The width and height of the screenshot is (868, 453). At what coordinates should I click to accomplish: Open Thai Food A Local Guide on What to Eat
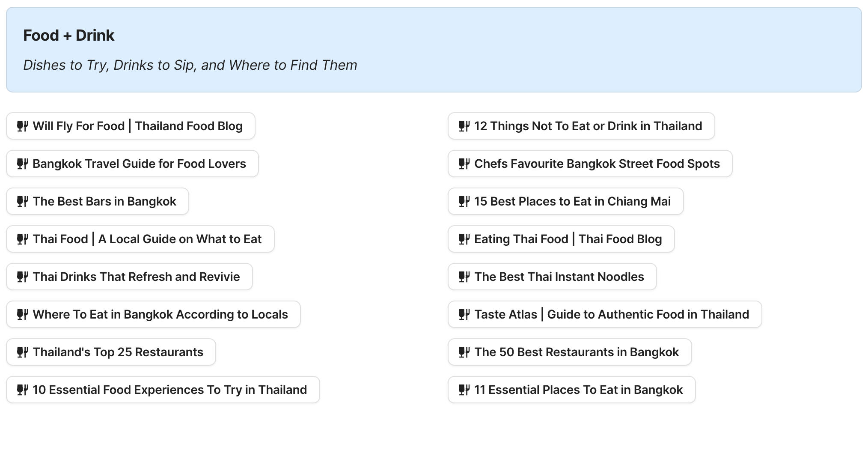(140, 239)
